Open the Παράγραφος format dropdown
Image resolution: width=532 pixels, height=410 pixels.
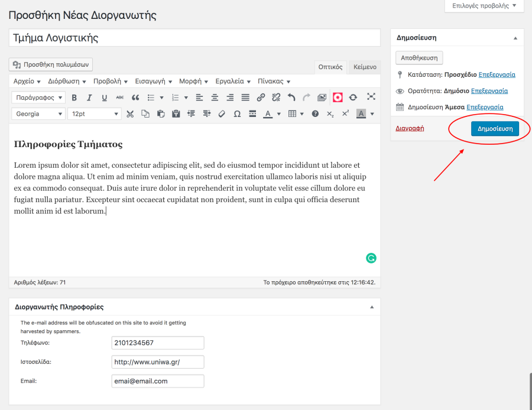click(38, 97)
